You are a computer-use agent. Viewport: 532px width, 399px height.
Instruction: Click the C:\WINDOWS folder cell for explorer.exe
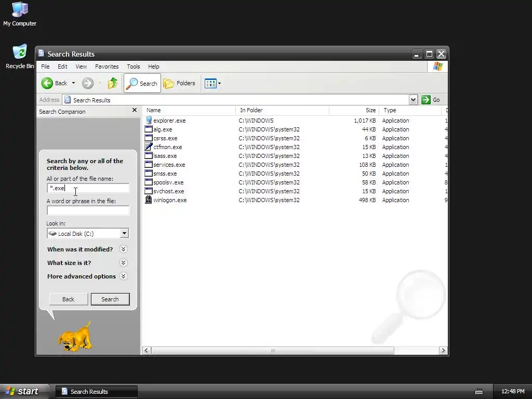click(256, 121)
